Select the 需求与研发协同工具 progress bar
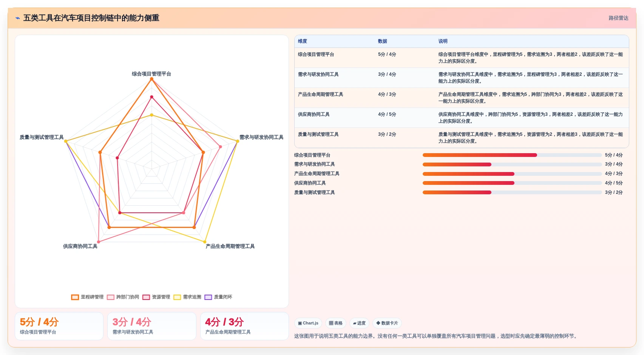Image resolution: width=644 pixels, height=355 pixels. pyautogui.click(x=512, y=164)
